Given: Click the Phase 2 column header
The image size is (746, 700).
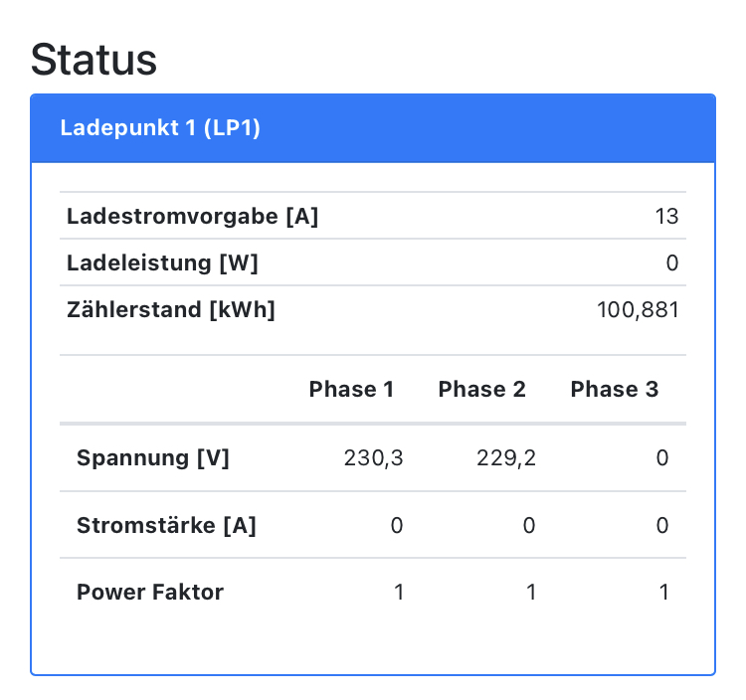Looking at the screenshot, I should (481, 390).
